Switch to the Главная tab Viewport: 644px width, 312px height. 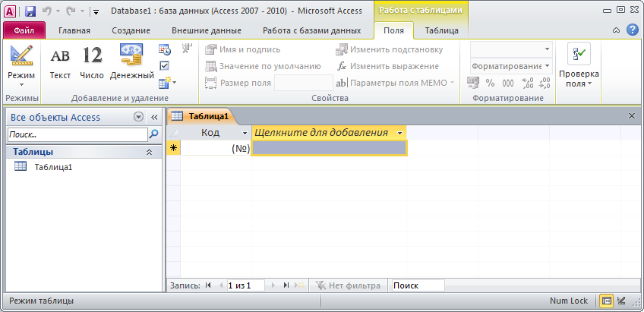coord(74,30)
